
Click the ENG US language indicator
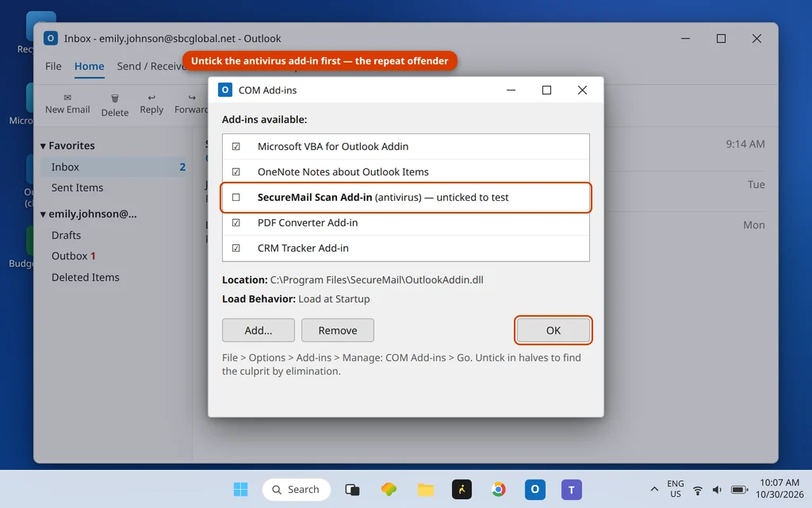tap(676, 489)
